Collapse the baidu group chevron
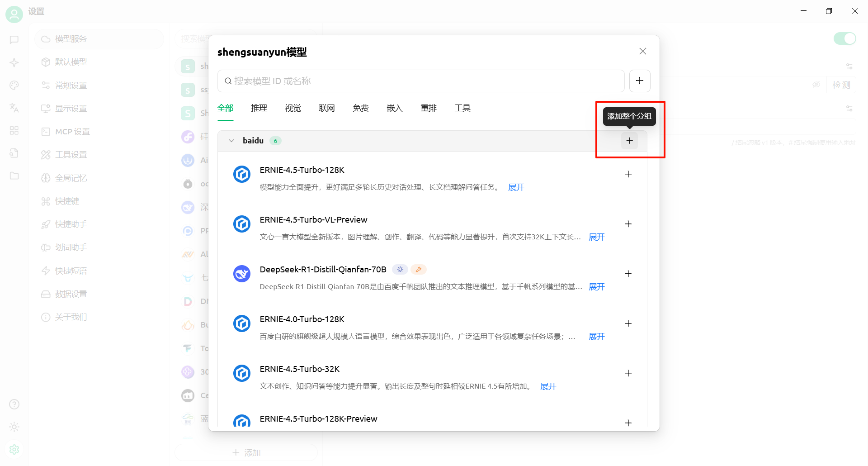The height and width of the screenshot is (466, 868). click(231, 141)
